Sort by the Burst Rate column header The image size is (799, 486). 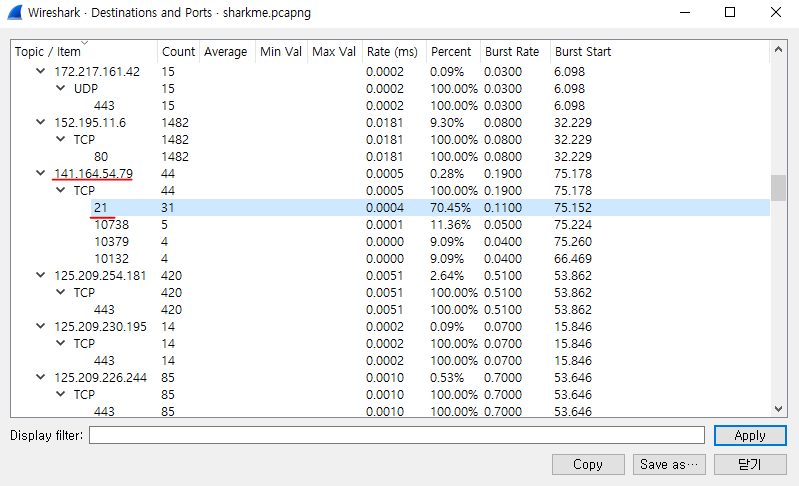pyautogui.click(x=515, y=51)
